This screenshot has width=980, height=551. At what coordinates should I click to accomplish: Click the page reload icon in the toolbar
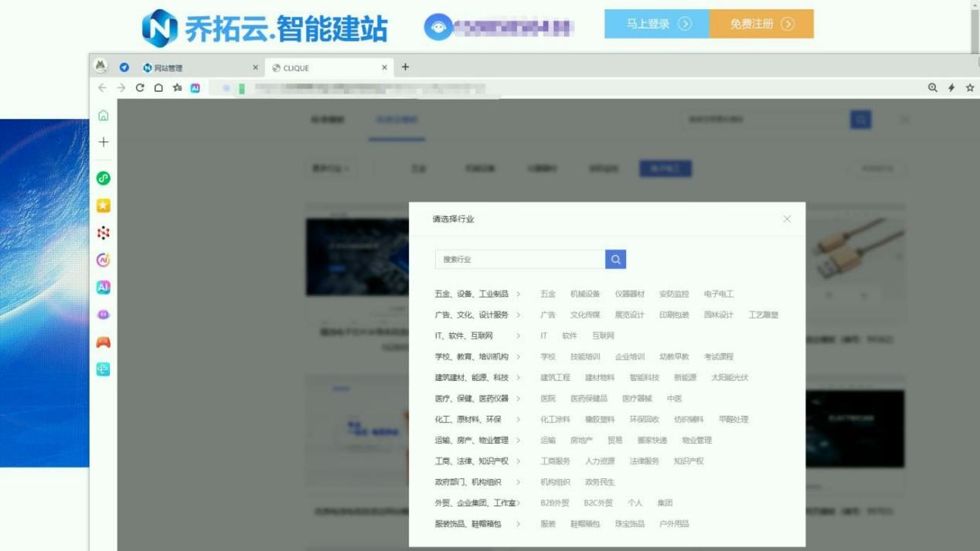coord(141,88)
